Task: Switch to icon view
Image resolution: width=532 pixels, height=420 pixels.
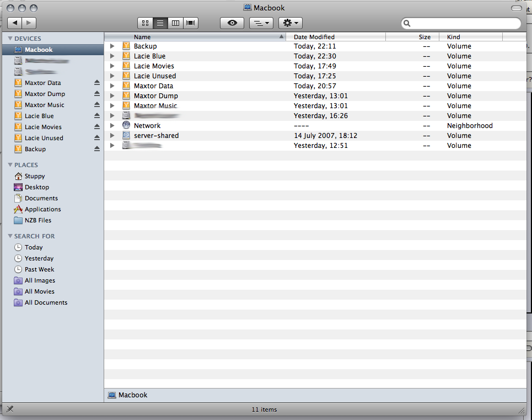Action: pyautogui.click(x=145, y=23)
